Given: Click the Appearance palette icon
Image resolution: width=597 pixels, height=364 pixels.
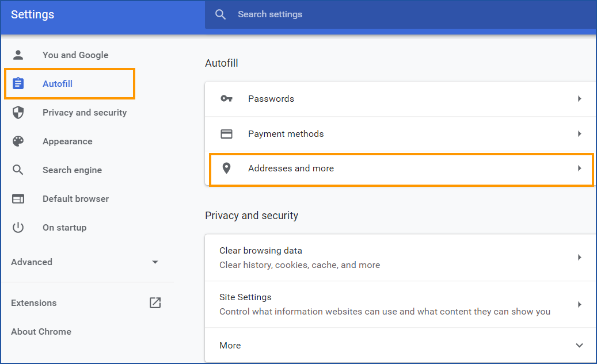Looking at the screenshot, I should coord(18,141).
